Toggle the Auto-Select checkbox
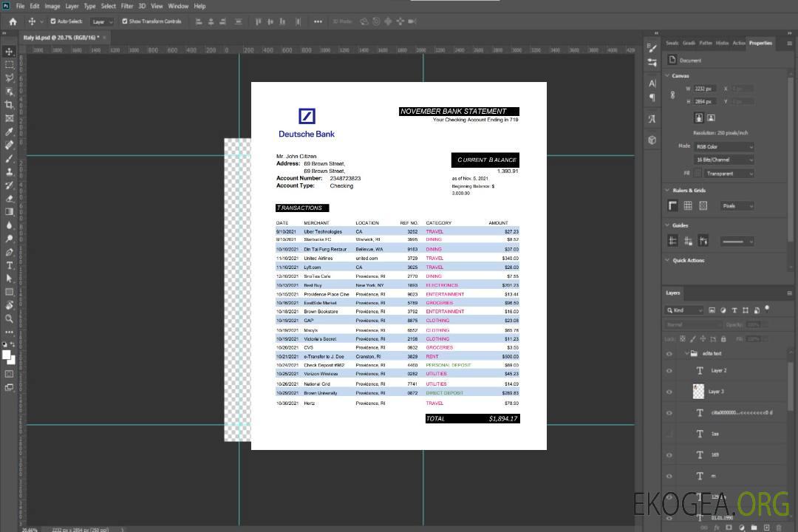 pyautogui.click(x=53, y=21)
